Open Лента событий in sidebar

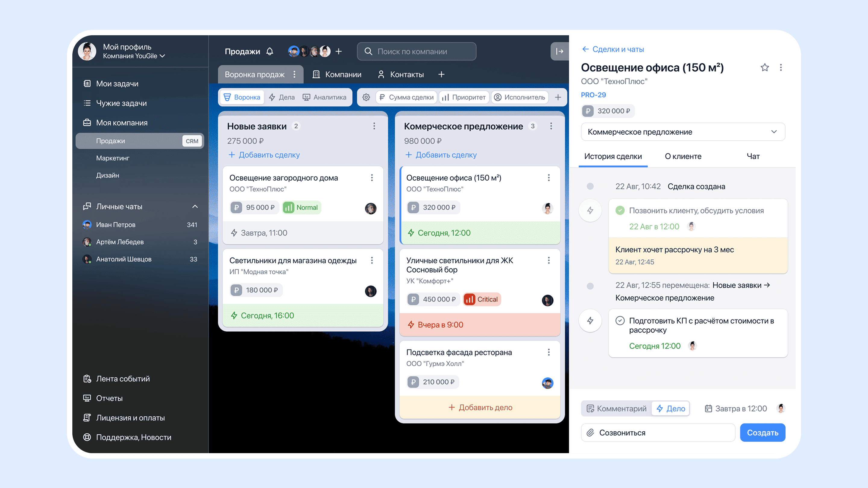(x=117, y=379)
